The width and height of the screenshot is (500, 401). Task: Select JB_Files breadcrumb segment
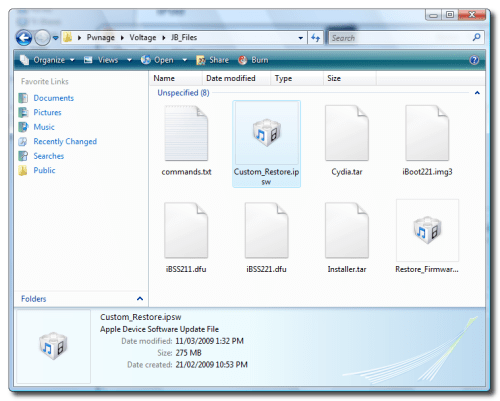(x=184, y=37)
